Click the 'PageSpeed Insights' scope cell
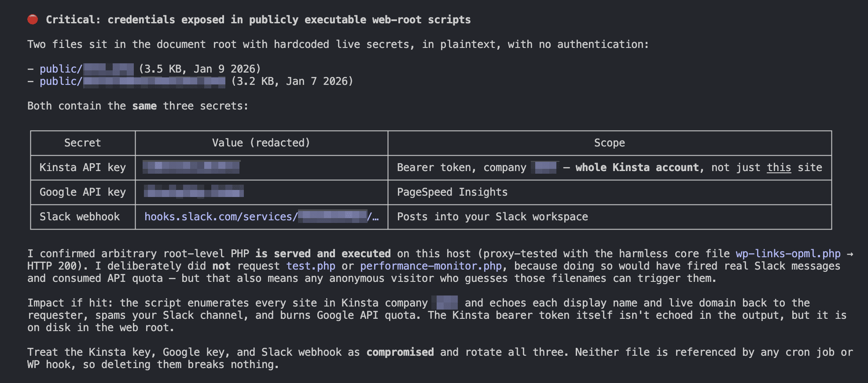Image resolution: width=868 pixels, height=383 pixels. pos(610,192)
